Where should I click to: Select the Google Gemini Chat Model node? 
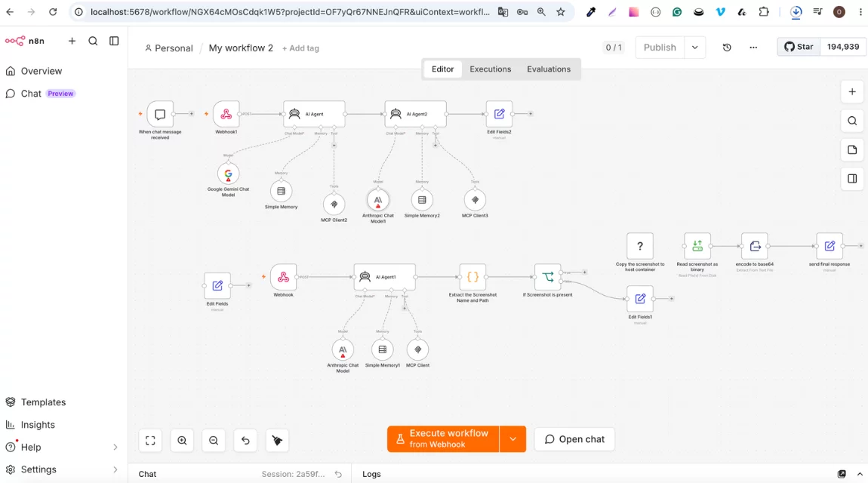coord(228,174)
